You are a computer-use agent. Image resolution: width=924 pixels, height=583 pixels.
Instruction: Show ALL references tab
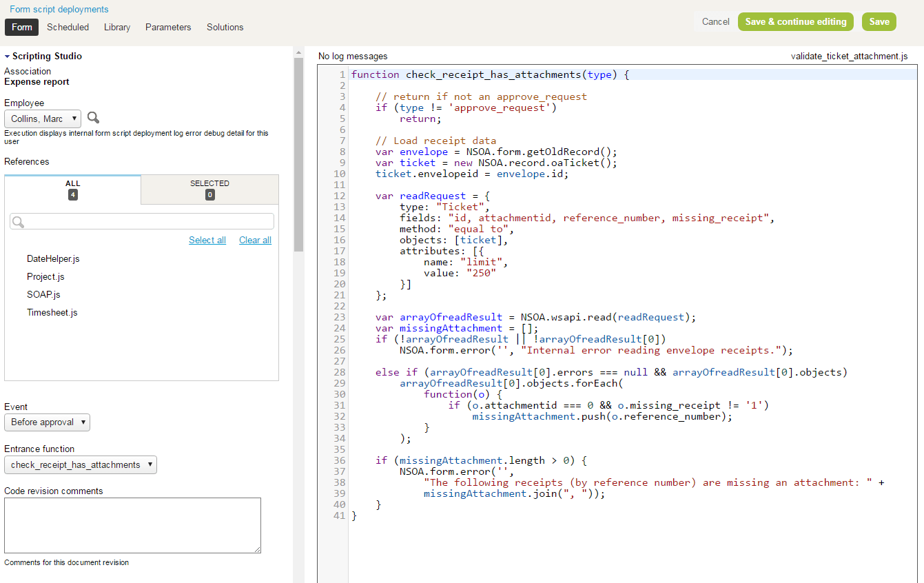pos(72,189)
